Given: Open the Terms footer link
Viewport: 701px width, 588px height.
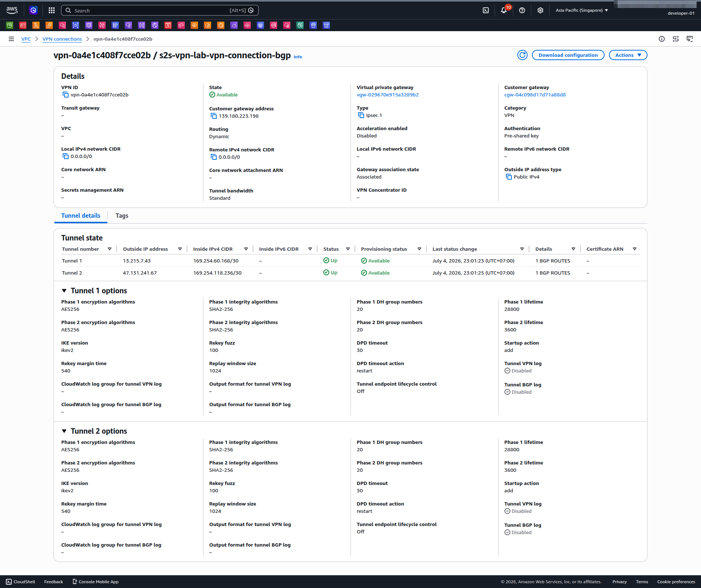Looking at the screenshot, I should (x=642, y=582).
